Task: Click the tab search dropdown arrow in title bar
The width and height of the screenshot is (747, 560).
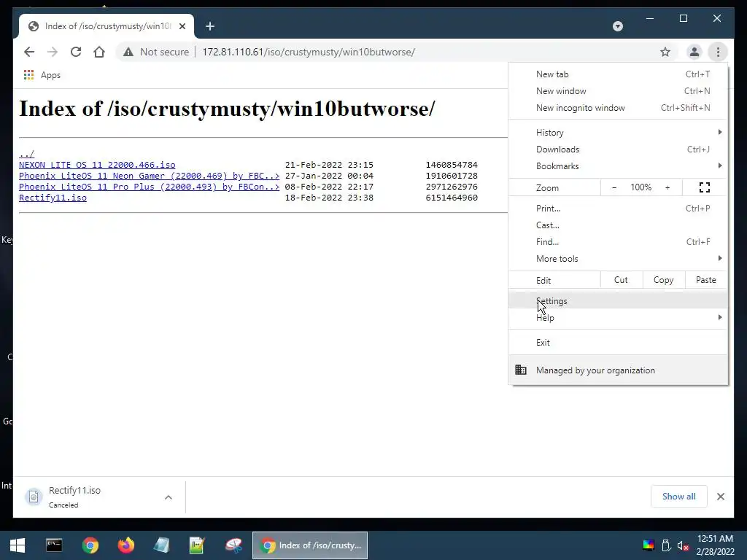Action: click(617, 26)
